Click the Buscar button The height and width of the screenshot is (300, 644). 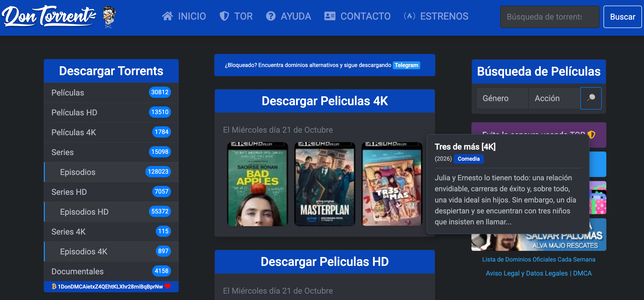click(623, 17)
